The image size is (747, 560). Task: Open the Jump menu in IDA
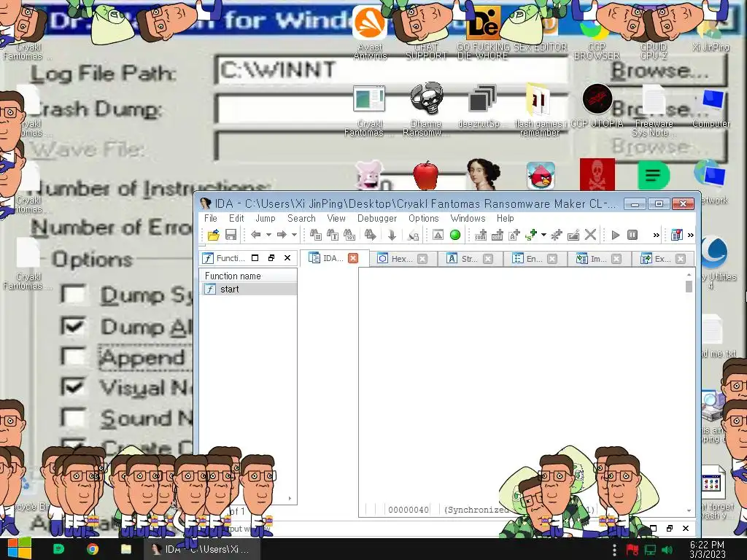[x=266, y=218]
